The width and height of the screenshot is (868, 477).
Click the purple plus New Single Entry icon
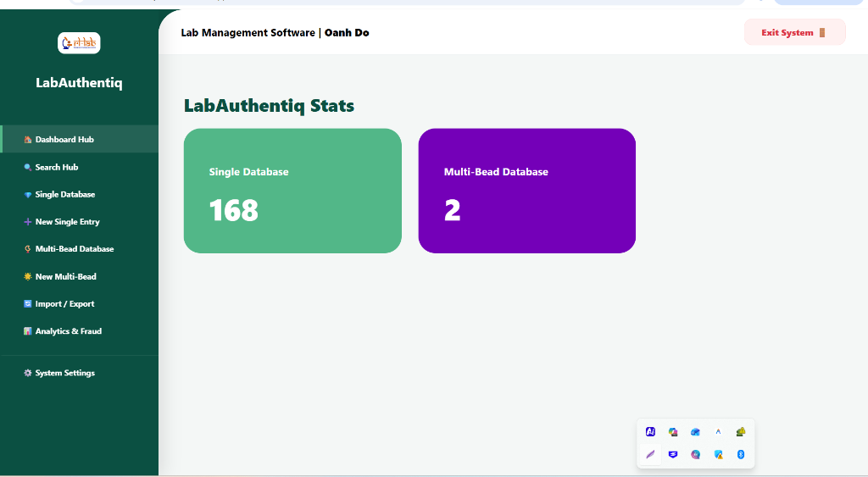tap(28, 222)
